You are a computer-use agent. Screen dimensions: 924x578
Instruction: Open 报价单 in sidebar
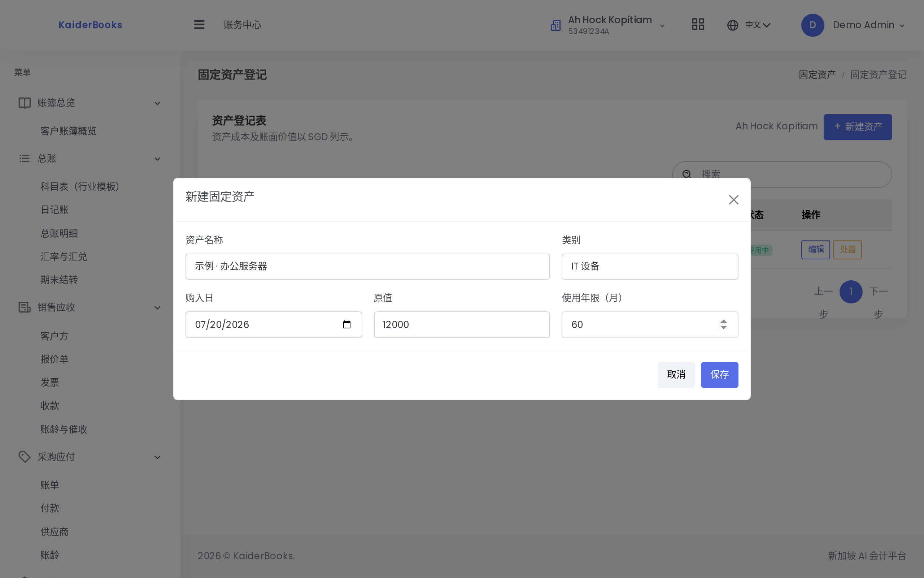point(55,359)
